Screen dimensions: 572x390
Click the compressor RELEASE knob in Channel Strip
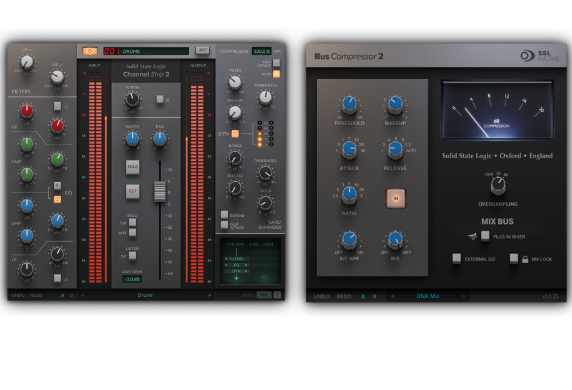pyautogui.click(x=235, y=113)
